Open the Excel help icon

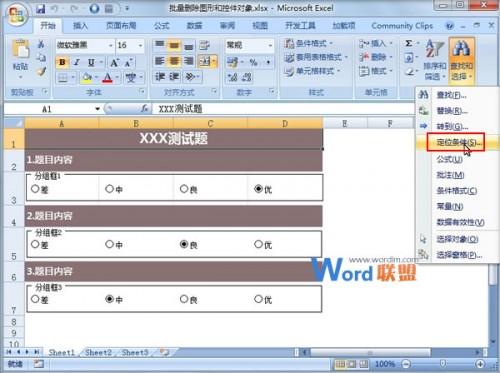pyautogui.click(x=450, y=26)
